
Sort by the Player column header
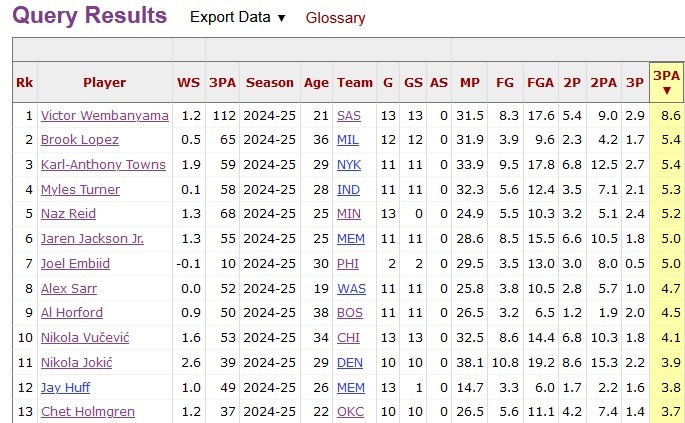pyautogui.click(x=104, y=83)
